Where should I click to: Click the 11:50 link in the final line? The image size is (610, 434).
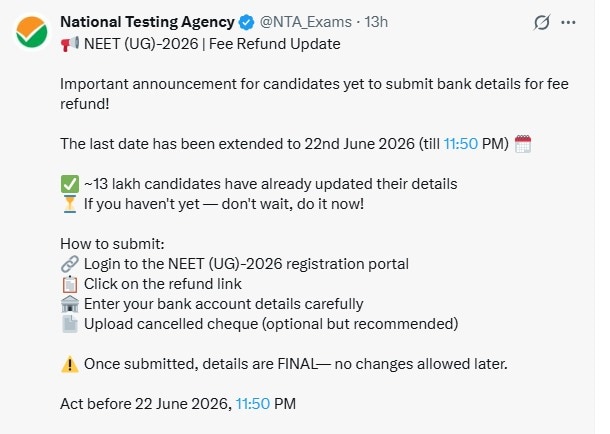click(x=253, y=404)
